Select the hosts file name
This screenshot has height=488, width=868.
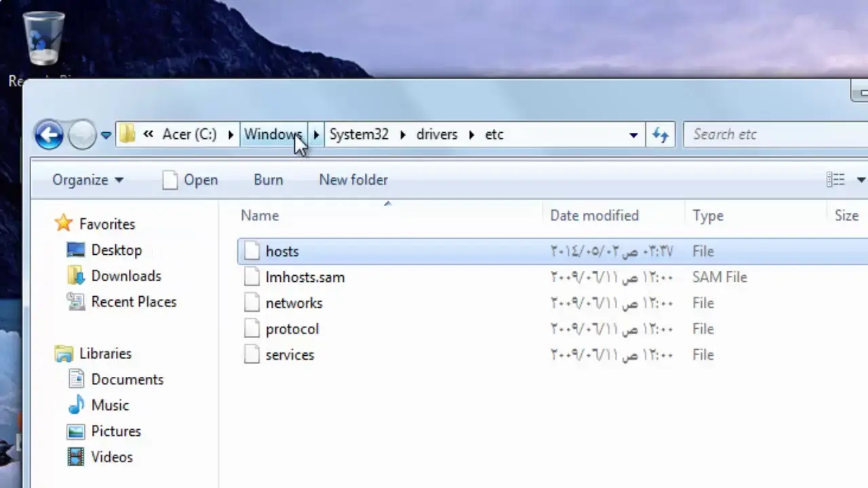(282, 251)
